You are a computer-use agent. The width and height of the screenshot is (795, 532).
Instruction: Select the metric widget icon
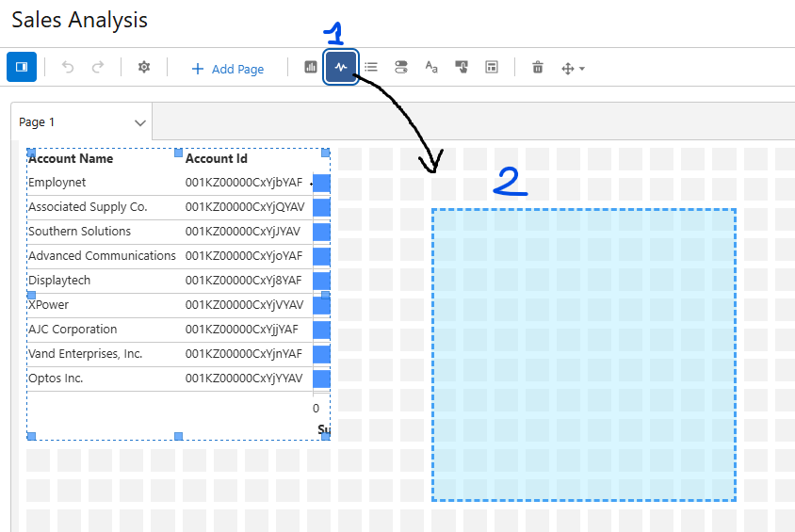tap(341, 68)
